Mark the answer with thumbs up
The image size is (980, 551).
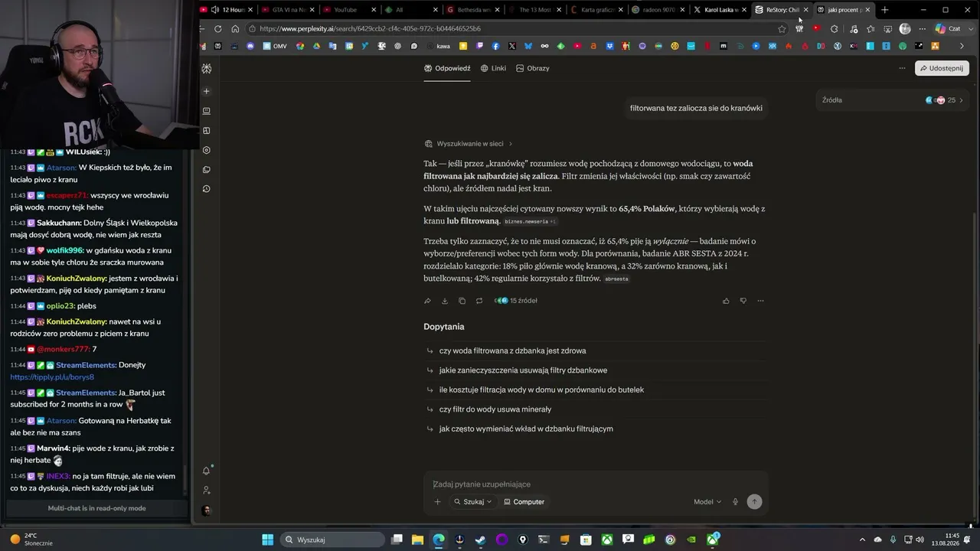[x=726, y=301]
